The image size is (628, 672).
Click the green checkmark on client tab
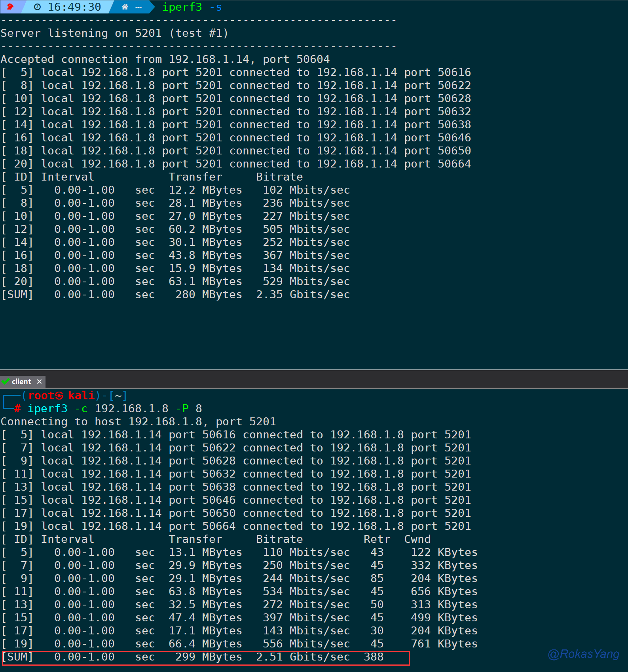click(x=6, y=381)
